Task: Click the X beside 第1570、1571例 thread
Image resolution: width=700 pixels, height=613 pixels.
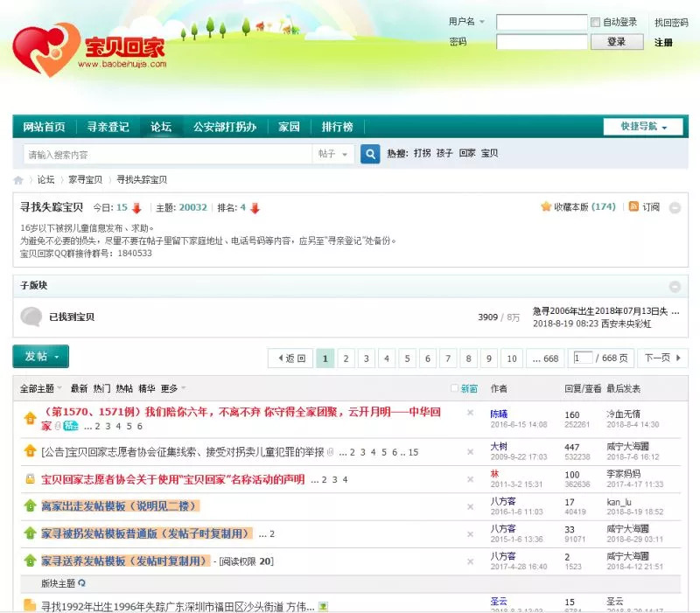Action: click(470, 413)
